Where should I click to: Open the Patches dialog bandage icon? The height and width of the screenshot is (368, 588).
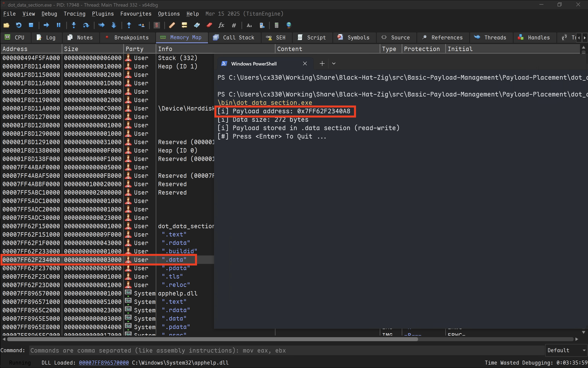coord(172,25)
